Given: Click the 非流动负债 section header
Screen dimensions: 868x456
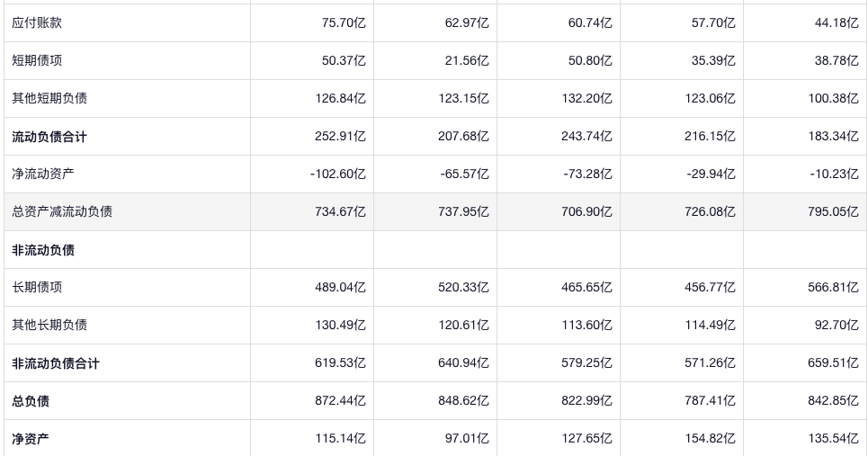Looking at the screenshot, I should pos(43,250).
